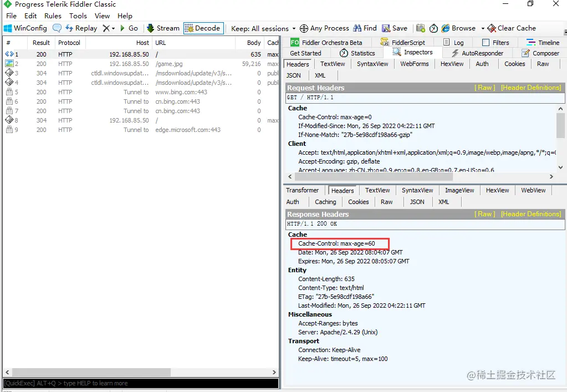The image size is (567, 392).
Task: Toggle the Decode toolbar button
Action: 203,28
